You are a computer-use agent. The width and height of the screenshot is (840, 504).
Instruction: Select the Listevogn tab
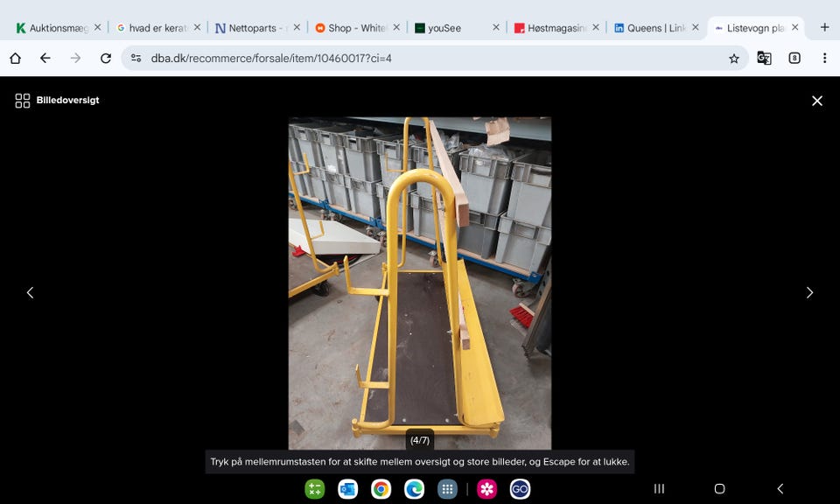pyautogui.click(x=749, y=28)
